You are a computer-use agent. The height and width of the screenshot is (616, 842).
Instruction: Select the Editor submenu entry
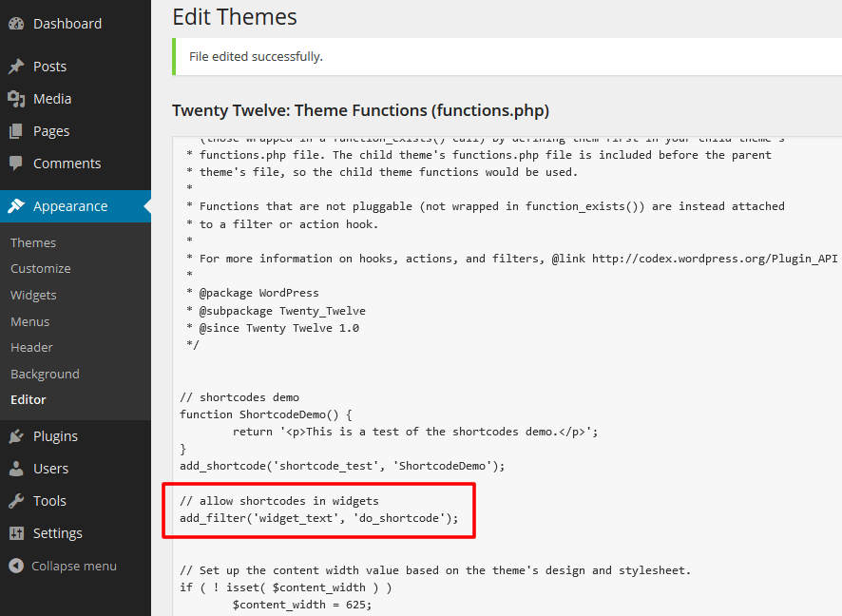click(x=29, y=399)
